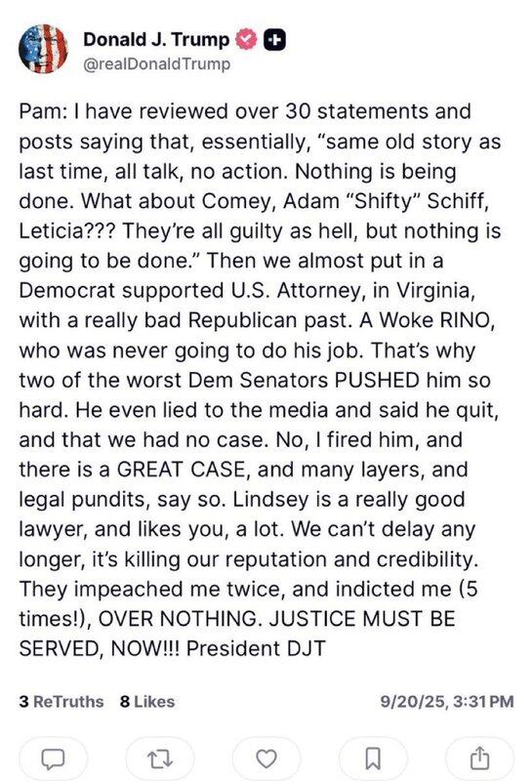Tap the ReTruth repost arrows icon
Screen dimensions: 532x781
coord(160,760)
